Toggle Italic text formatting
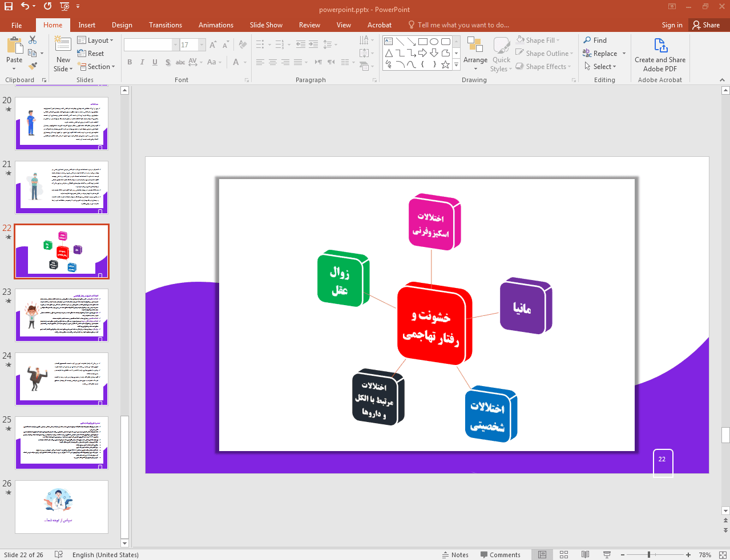This screenshot has height=560, width=730. point(142,62)
